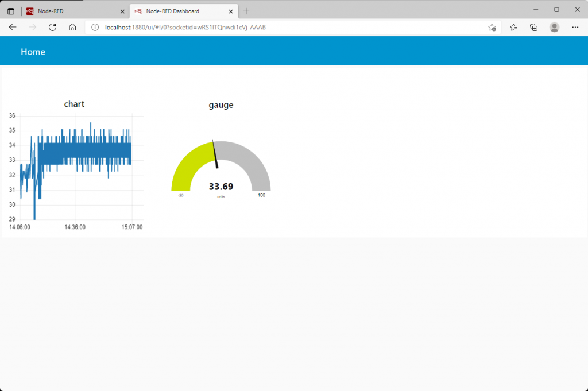Click the gauge maximum label 100

(261, 195)
